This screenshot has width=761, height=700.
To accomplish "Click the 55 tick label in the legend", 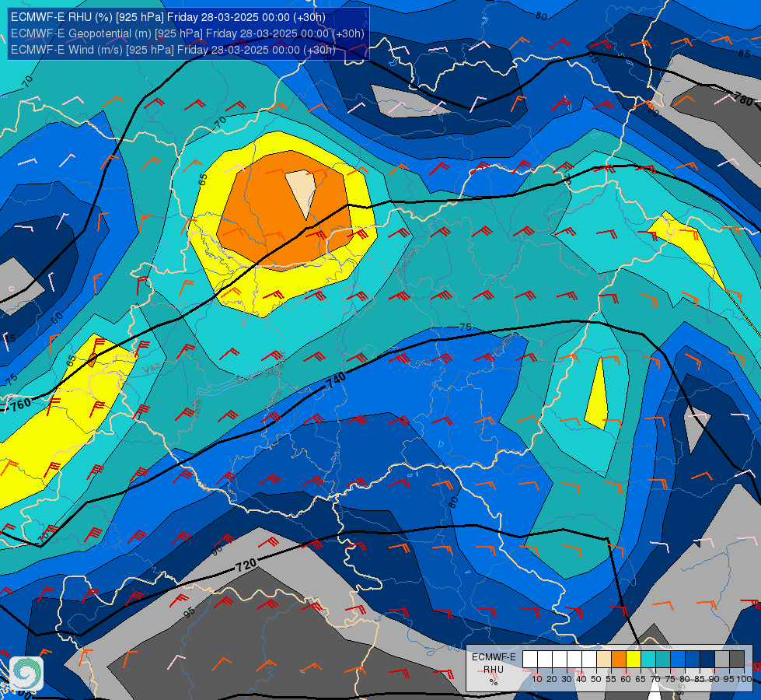I will [611, 679].
